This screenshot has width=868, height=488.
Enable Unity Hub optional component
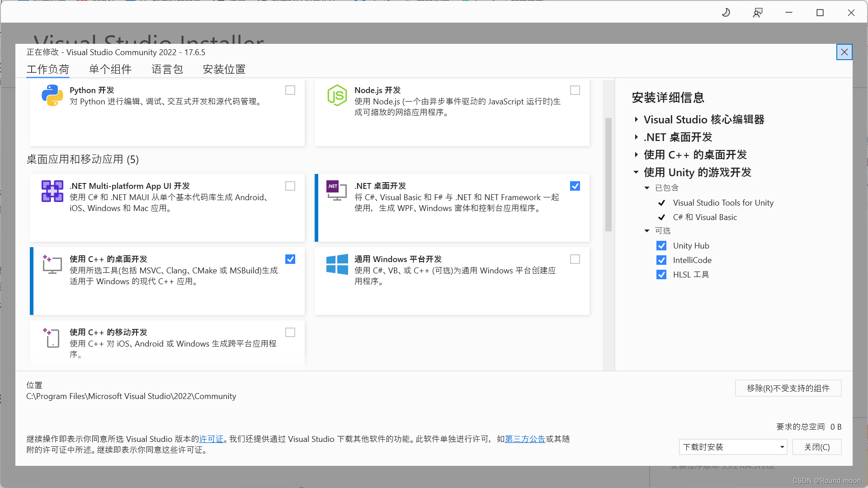661,245
